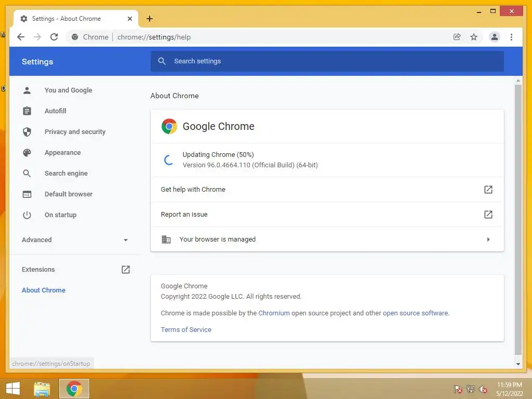This screenshot has height=399, width=532.
Task: Click the power icon beside On startup
Action: pyautogui.click(x=27, y=215)
